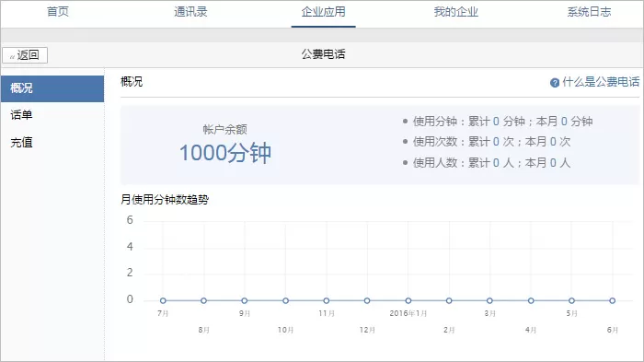Click the y-axis value 6
Image resolution: width=644 pixels, height=362 pixels.
(130, 220)
